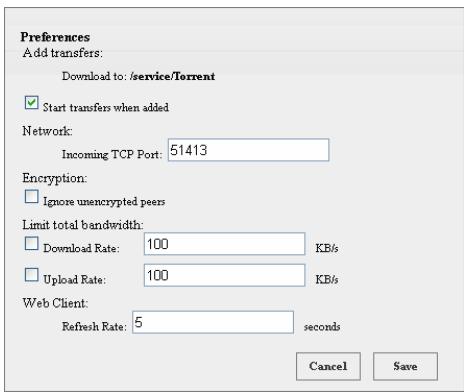Screen dimensions: 464x392
Task: Click the Refresh Rate: label
Action: (94, 326)
